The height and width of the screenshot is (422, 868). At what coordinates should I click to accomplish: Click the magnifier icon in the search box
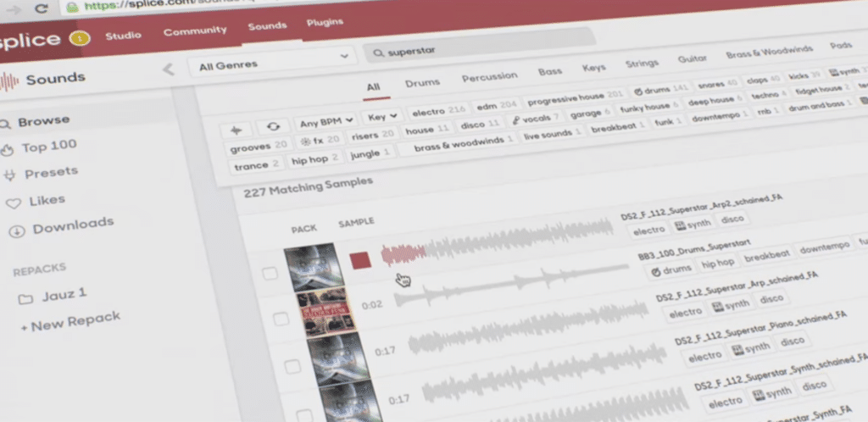point(379,53)
